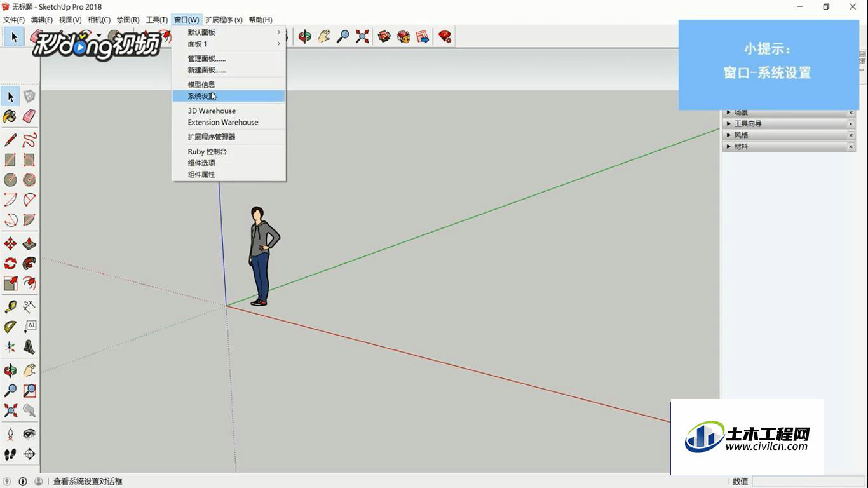Open the 面板 1 submenu
The width and height of the screenshot is (868, 488).
pos(229,44)
